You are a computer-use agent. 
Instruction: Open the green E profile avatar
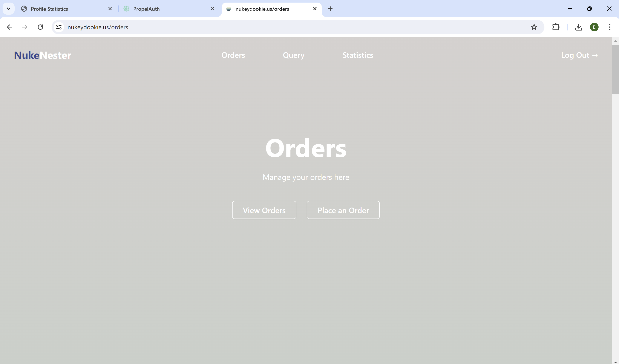point(594,27)
